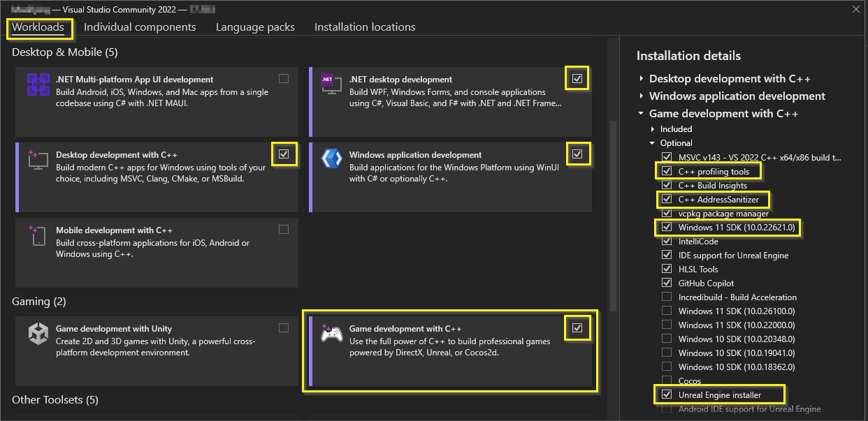
Task: Enable the Game development with Unity workload checkbox
Action: 284,327
